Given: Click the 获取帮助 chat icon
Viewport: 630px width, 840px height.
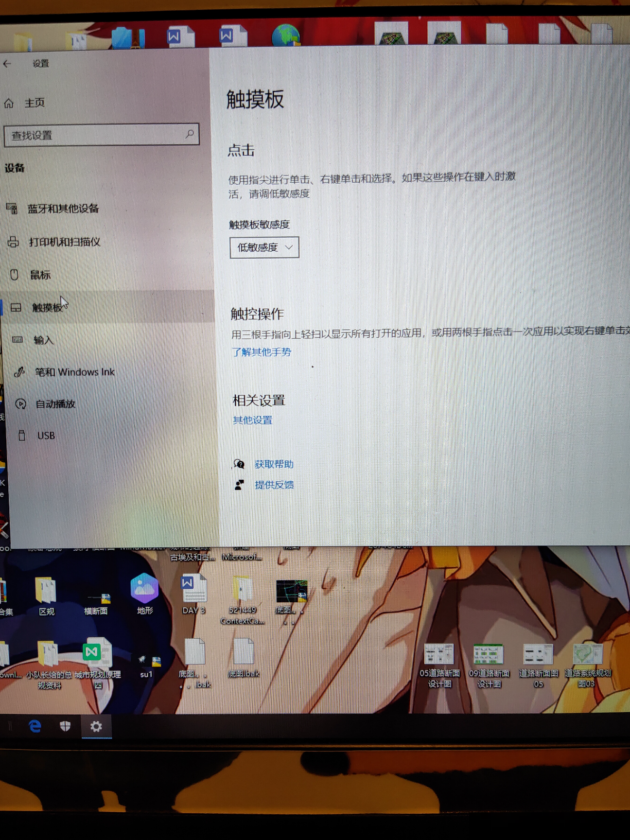Looking at the screenshot, I should pyautogui.click(x=239, y=464).
